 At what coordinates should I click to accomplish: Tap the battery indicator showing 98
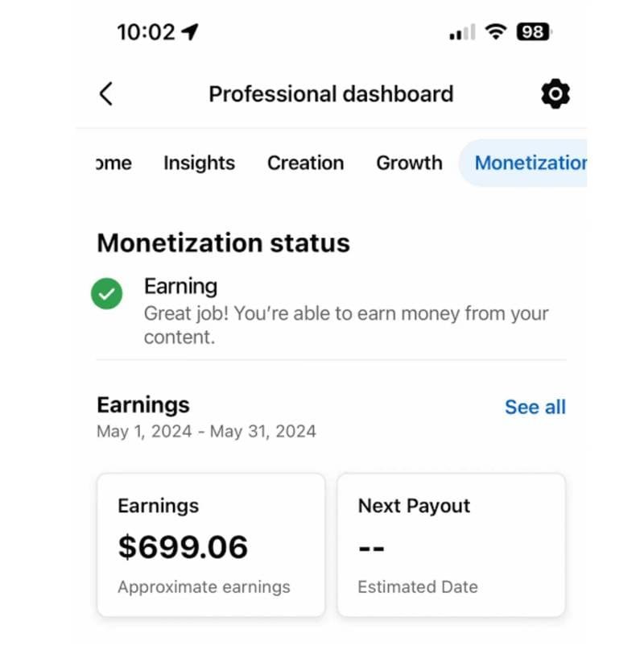[x=533, y=32]
